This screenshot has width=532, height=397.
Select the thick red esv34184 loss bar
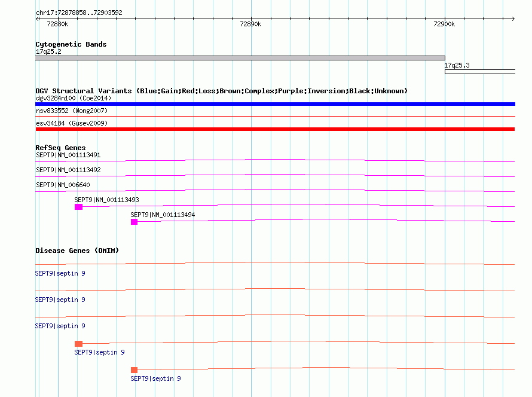coord(275,129)
